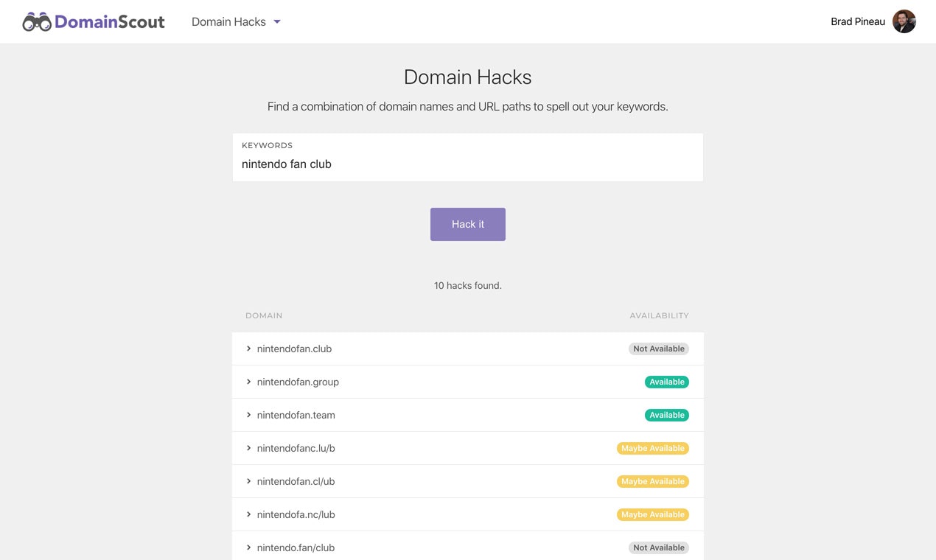
Task: Click Maybe Available badge for nintendofan.cl/ub
Action: click(x=653, y=481)
